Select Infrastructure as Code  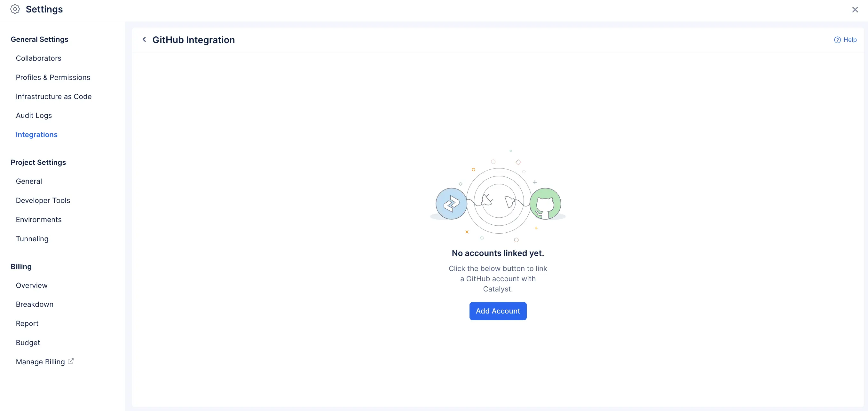point(54,97)
